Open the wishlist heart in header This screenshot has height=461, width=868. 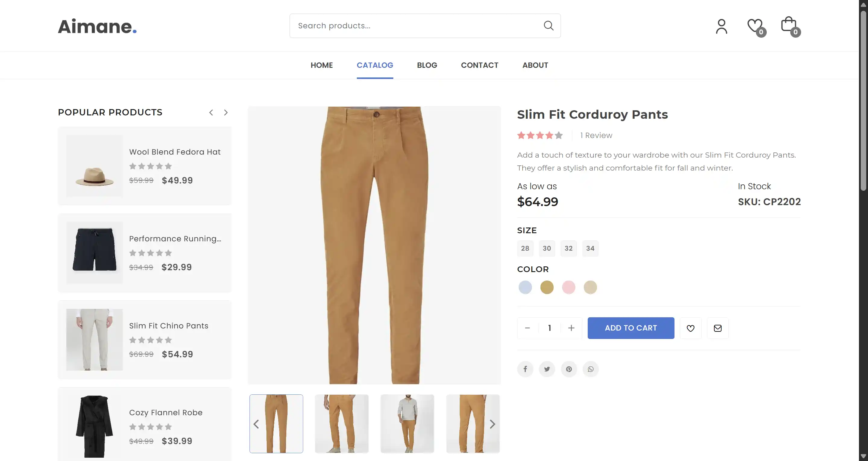pos(755,26)
